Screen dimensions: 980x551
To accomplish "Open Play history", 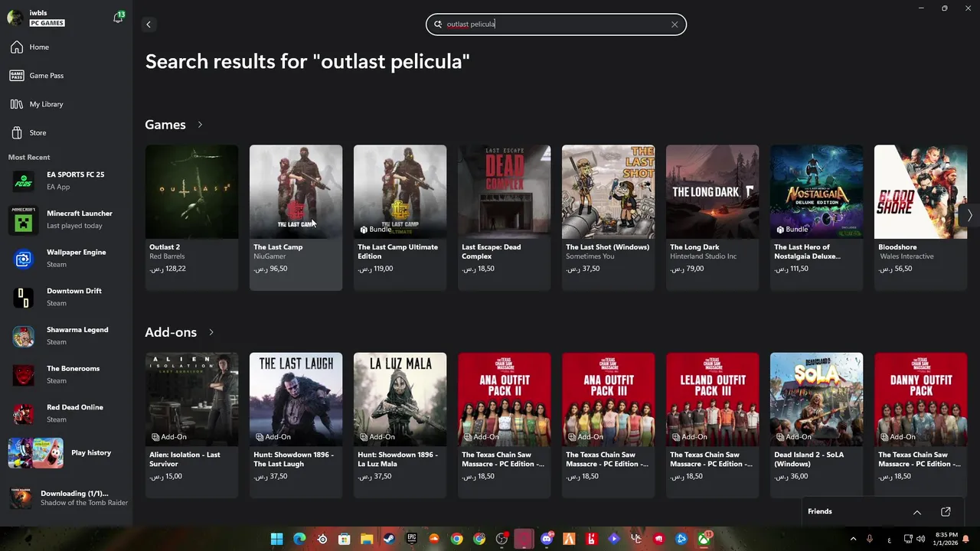I will 66,453.
